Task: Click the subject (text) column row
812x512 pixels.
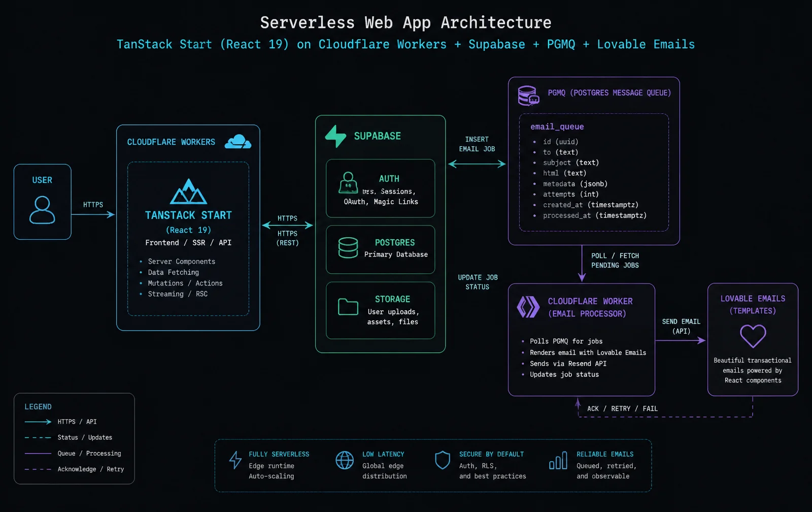Action: tap(571, 163)
